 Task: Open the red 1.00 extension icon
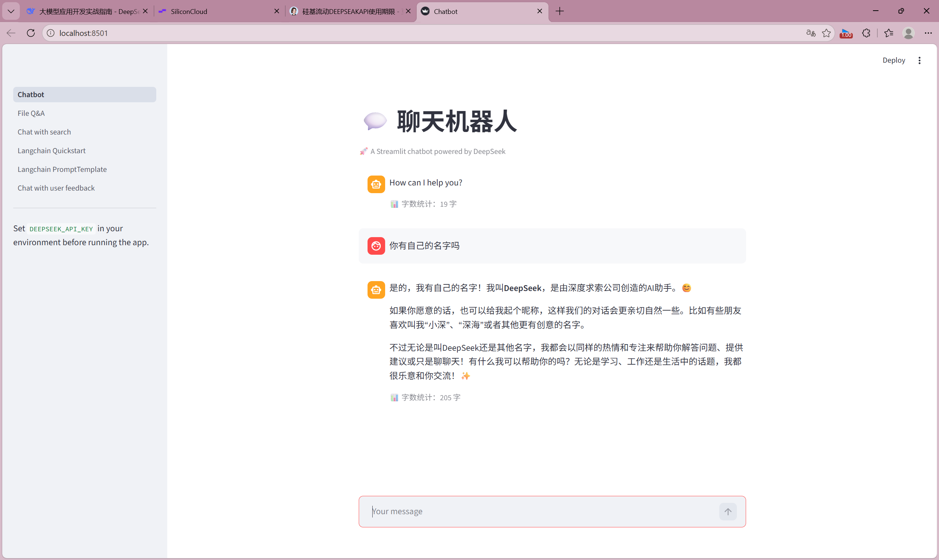(x=846, y=33)
